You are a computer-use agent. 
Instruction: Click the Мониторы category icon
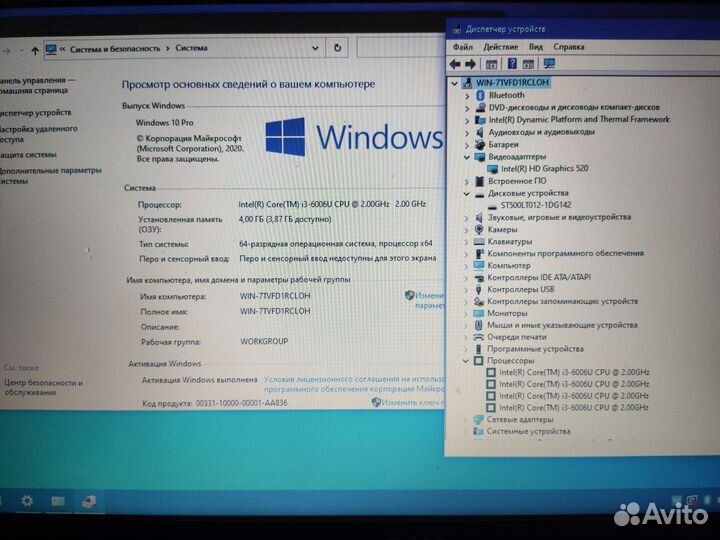[478, 313]
